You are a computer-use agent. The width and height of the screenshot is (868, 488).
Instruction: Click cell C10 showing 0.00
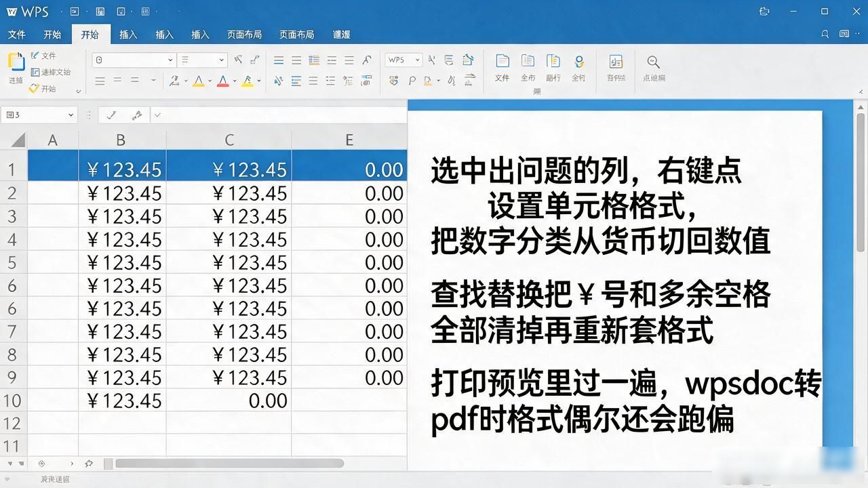click(x=229, y=401)
